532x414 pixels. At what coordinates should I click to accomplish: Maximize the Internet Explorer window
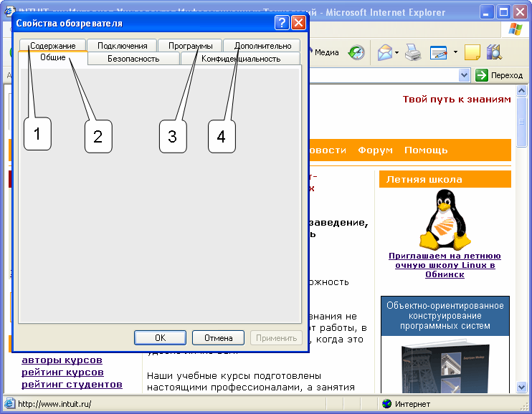pyautogui.click(x=504, y=13)
